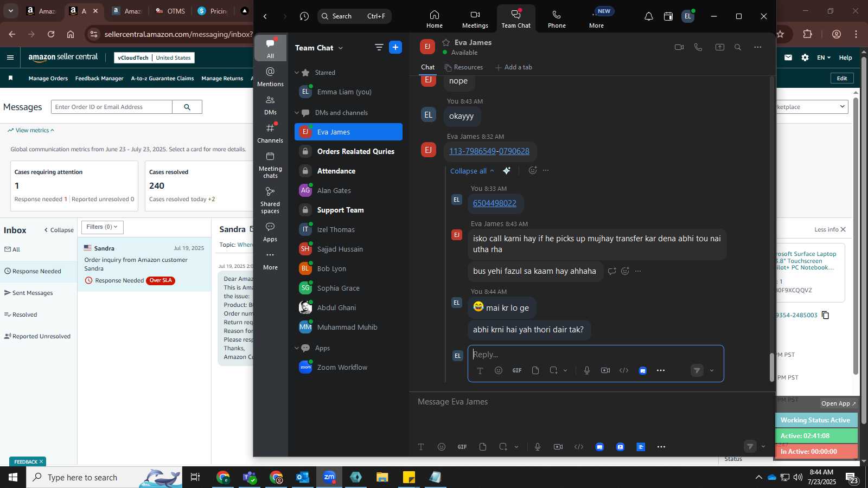The height and width of the screenshot is (488, 868).
Task: Open the chat with Alan Gates
Action: 348,190
